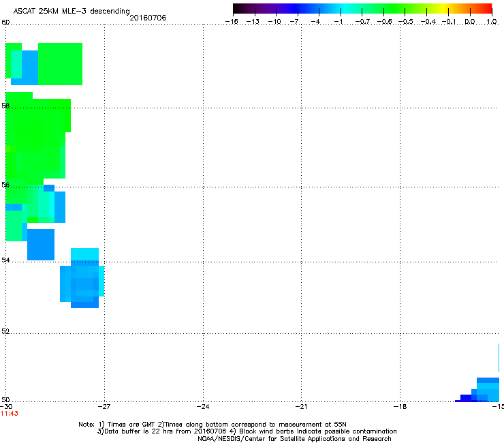
Task: Click the 0.0 color bar label
Action: pos(470,22)
